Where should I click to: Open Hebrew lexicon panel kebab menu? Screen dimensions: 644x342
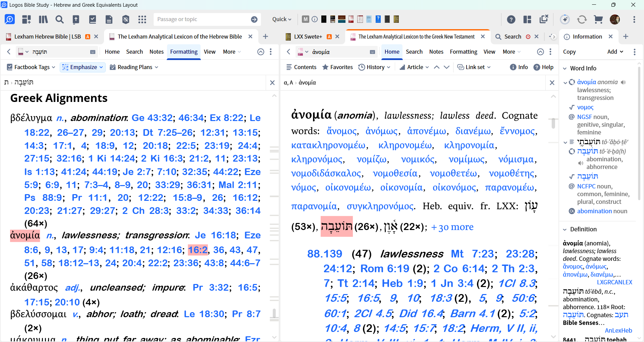click(271, 52)
